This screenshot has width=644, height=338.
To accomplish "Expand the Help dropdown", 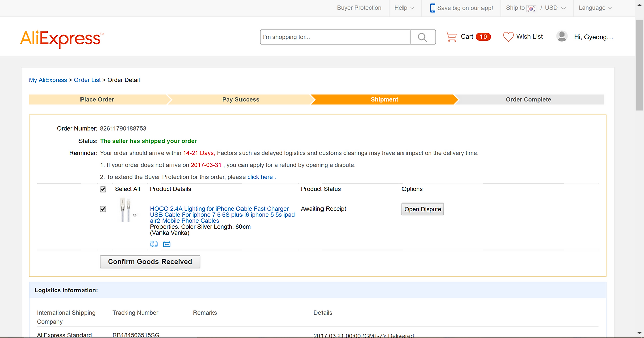I will [x=404, y=8].
